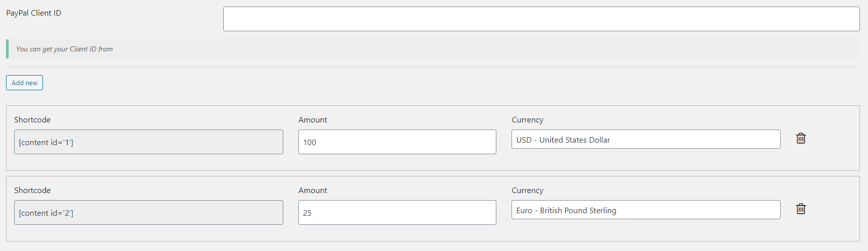The width and height of the screenshot is (868, 251).
Task: Open the USD - United States Dollar currency dropdown
Action: click(646, 139)
